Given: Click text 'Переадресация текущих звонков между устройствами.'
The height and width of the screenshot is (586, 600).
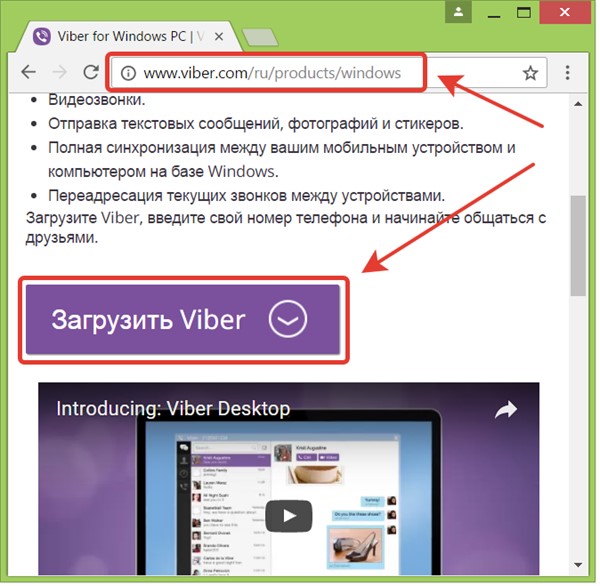Looking at the screenshot, I should pos(246,196).
